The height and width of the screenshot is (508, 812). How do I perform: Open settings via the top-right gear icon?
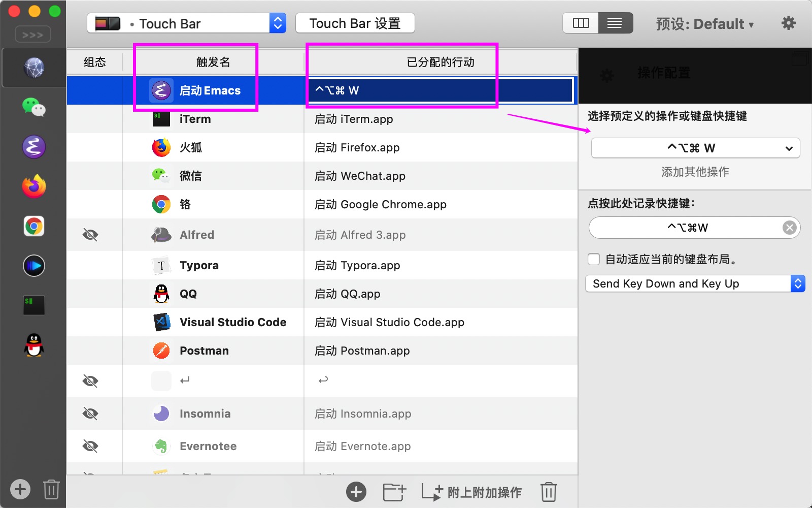[x=788, y=23]
